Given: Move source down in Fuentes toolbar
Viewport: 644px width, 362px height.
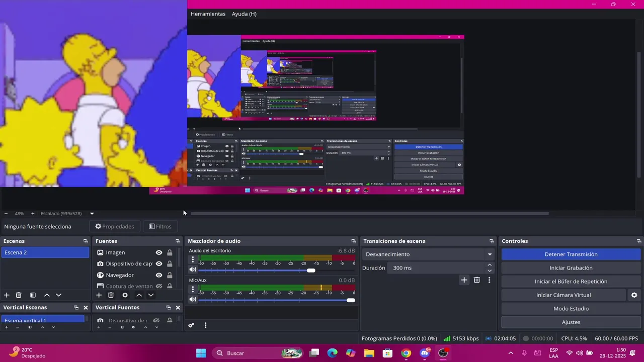Looking at the screenshot, I should click(150, 295).
